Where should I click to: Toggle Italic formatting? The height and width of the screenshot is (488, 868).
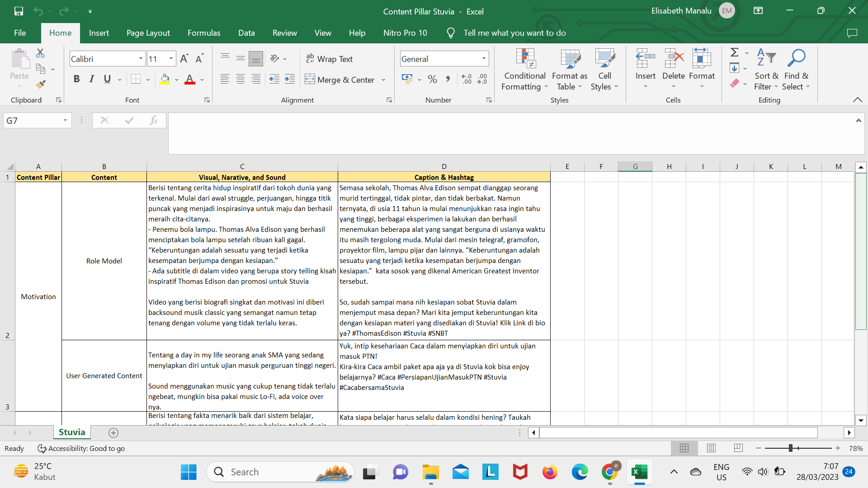[92, 80]
